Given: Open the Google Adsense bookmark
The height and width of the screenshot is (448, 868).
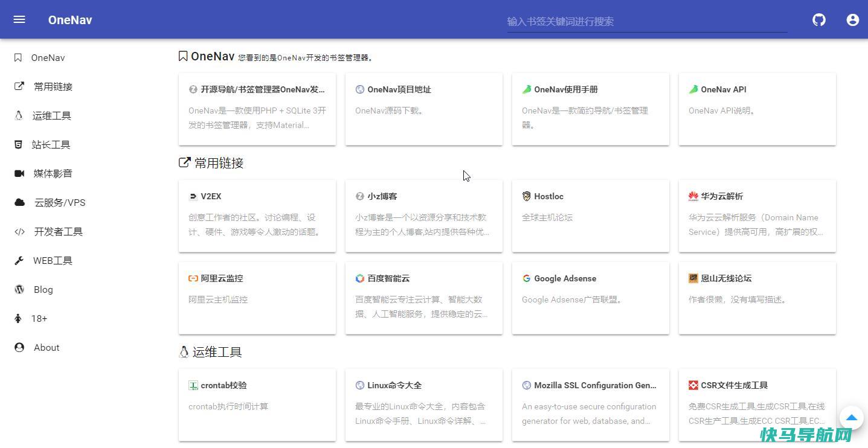Looking at the screenshot, I should (591, 298).
